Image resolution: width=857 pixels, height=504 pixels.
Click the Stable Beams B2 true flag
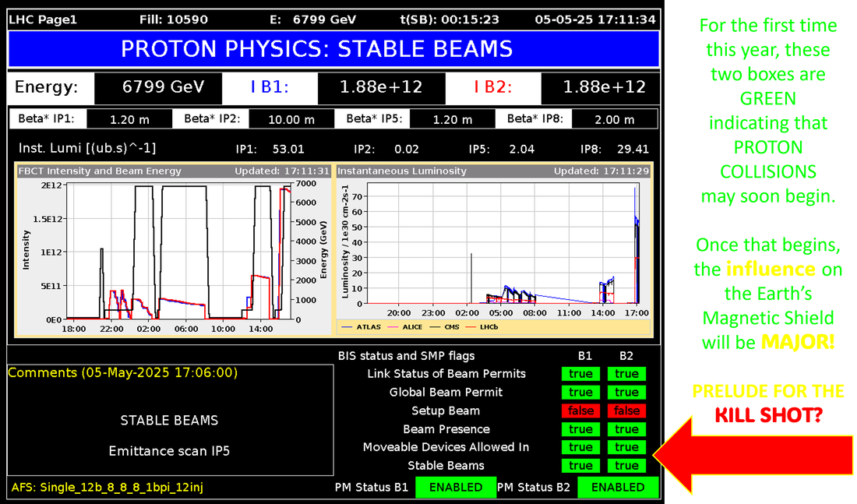(x=626, y=466)
